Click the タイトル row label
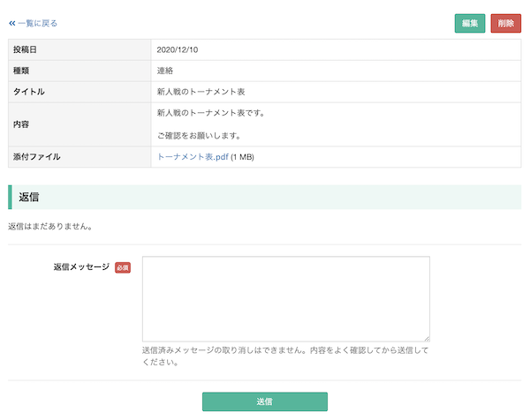 coord(29,92)
